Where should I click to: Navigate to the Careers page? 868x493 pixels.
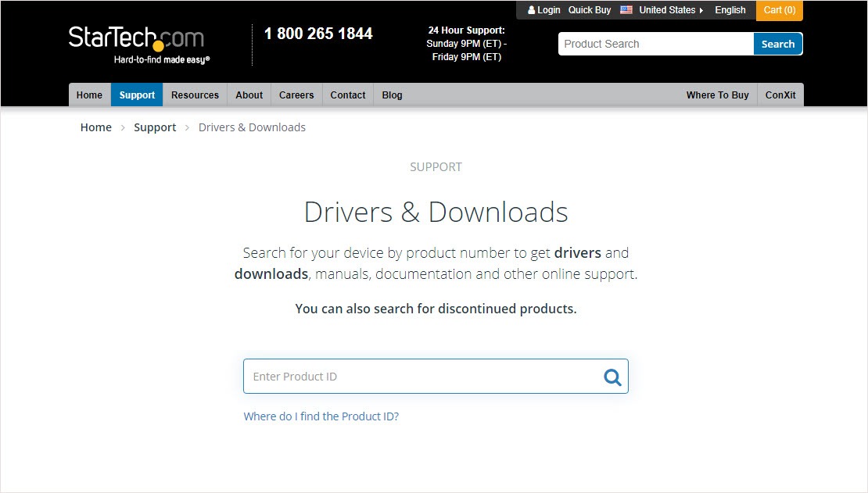pyautogui.click(x=296, y=95)
